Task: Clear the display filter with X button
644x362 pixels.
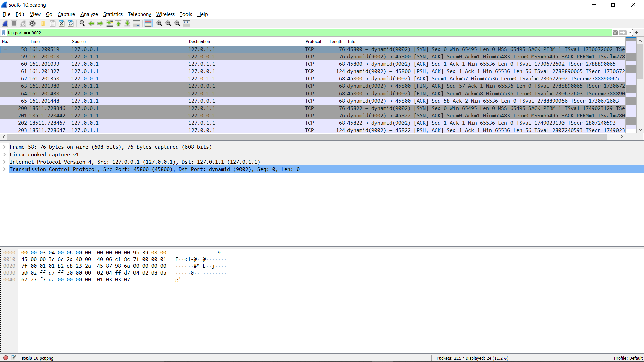Action: [x=615, y=33]
